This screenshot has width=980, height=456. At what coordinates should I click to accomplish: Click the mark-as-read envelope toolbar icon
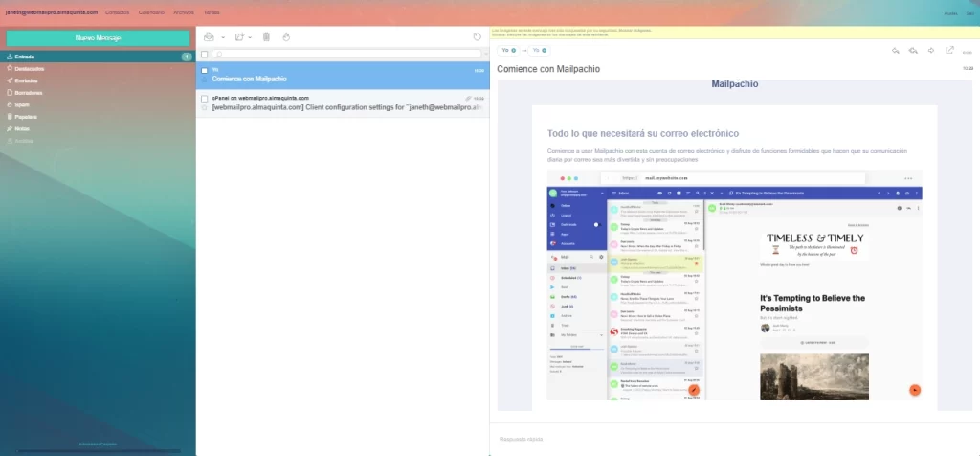coord(209,37)
